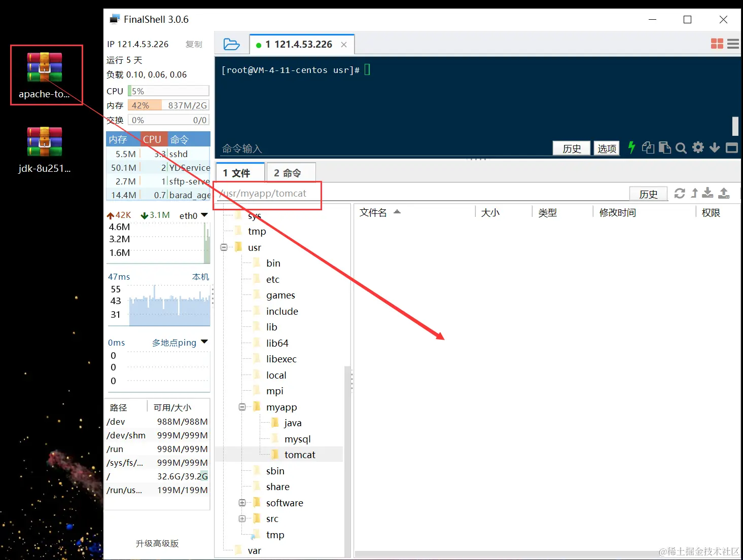Open the eth0 network interface dropdown

point(205,215)
